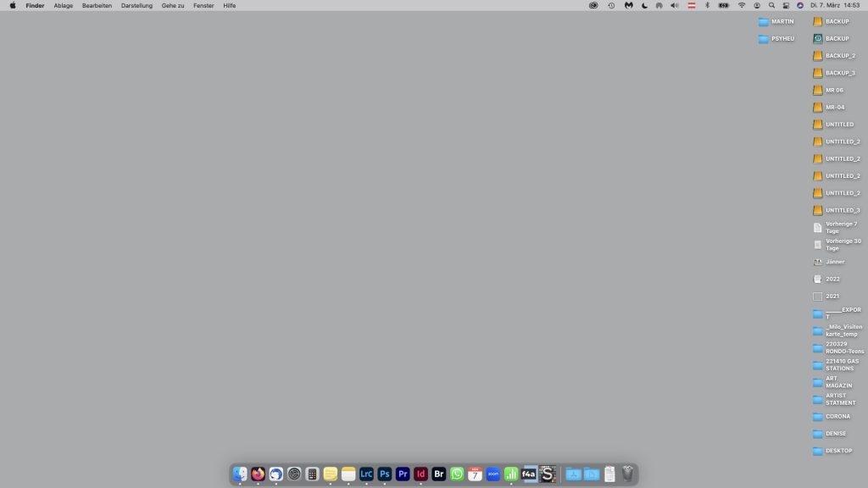Launch Thunderbird from the Dock
Image resolution: width=868 pixels, height=488 pixels.
[276, 474]
